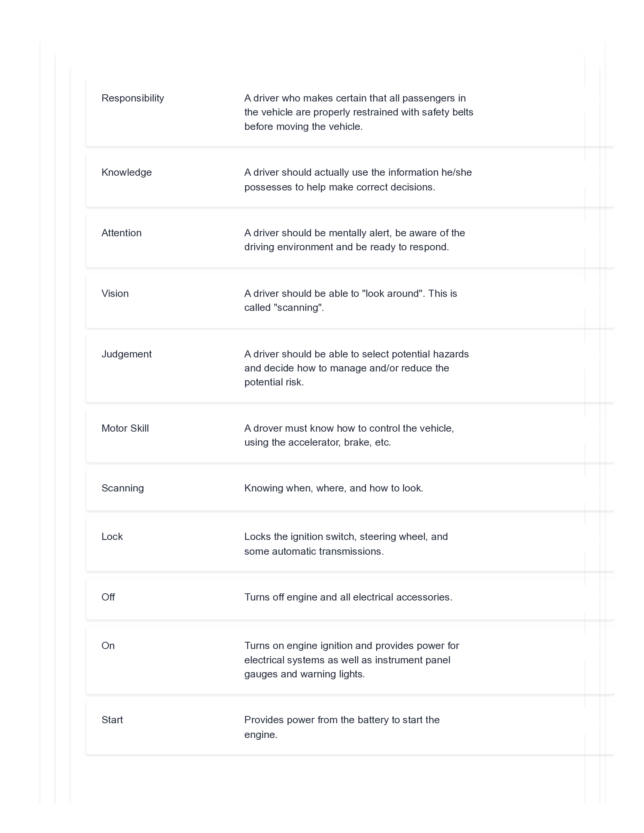Select the definition about passengers' safety belts
Screen dimensions: 644x833
(x=358, y=112)
